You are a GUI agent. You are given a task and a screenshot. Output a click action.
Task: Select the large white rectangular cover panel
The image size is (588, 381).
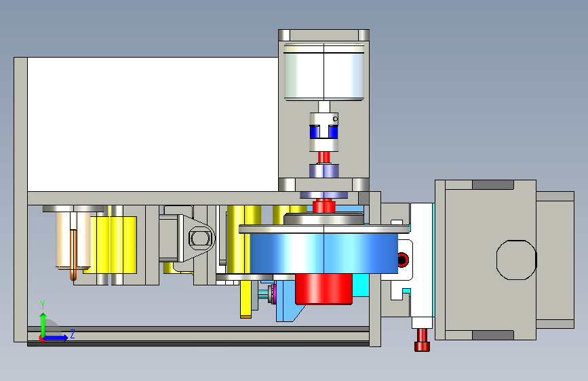coord(153,124)
